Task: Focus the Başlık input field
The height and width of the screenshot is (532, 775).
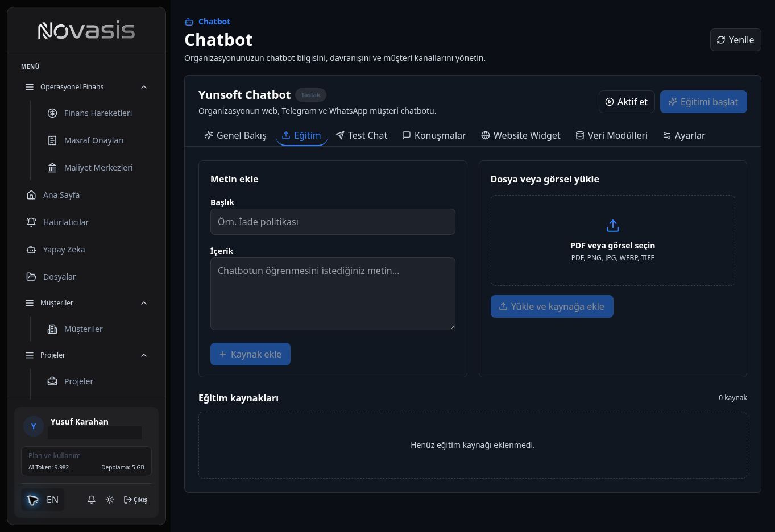Action: click(x=333, y=222)
